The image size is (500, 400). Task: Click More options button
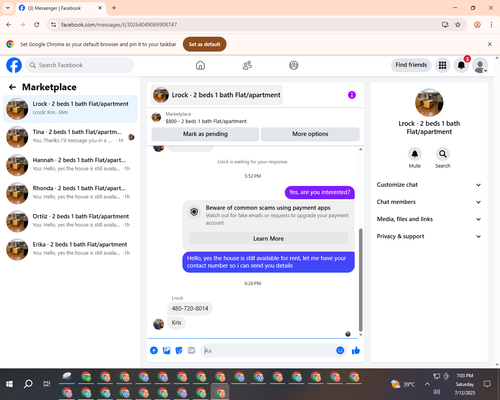[x=310, y=134]
